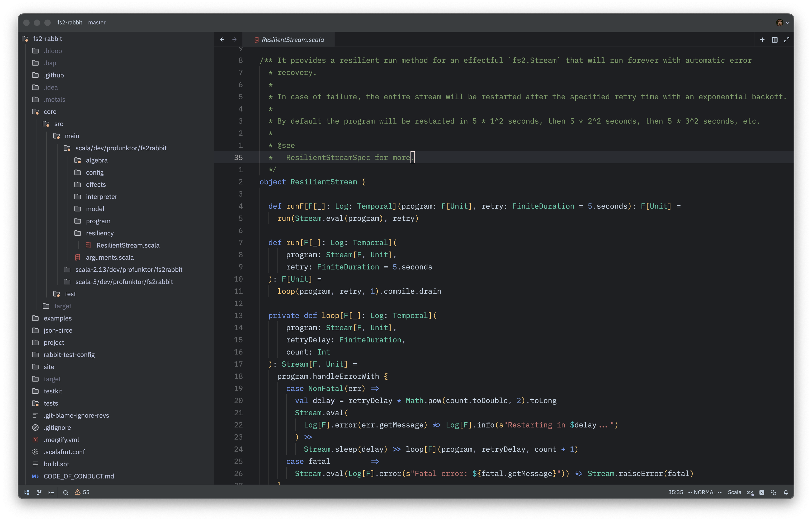This screenshot has width=812, height=521.
Task: Collapse the core folder
Action: click(x=50, y=112)
